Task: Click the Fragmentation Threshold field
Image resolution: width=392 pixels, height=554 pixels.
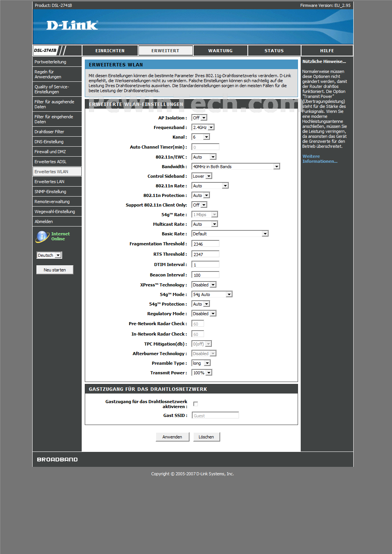Action: [x=206, y=244]
